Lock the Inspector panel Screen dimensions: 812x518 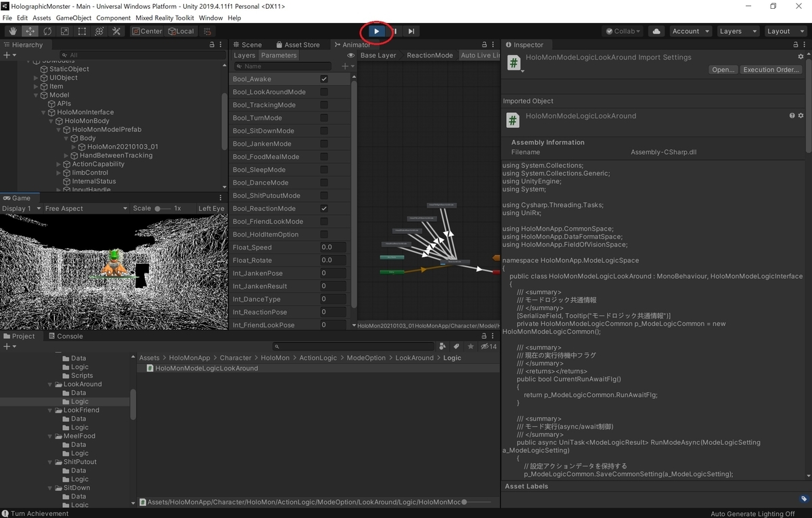[794, 45]
